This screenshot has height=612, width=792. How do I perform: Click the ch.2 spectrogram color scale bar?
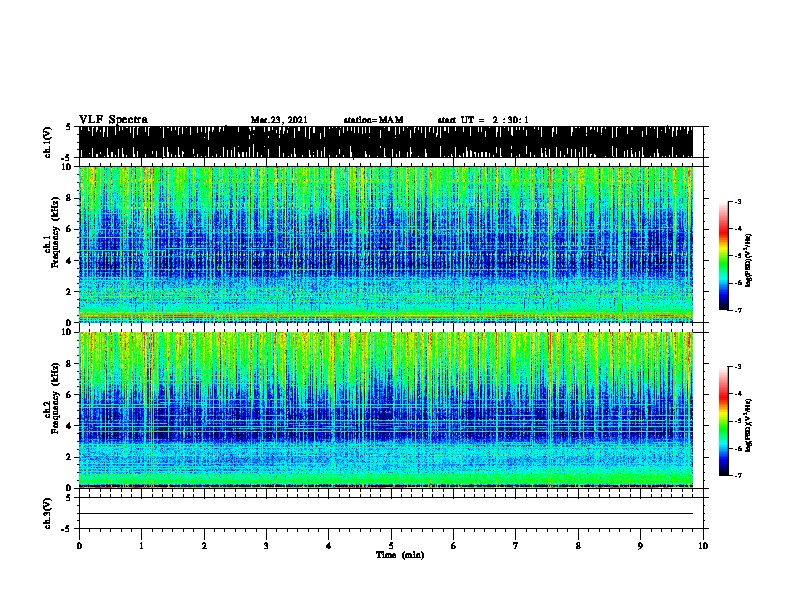723,421
